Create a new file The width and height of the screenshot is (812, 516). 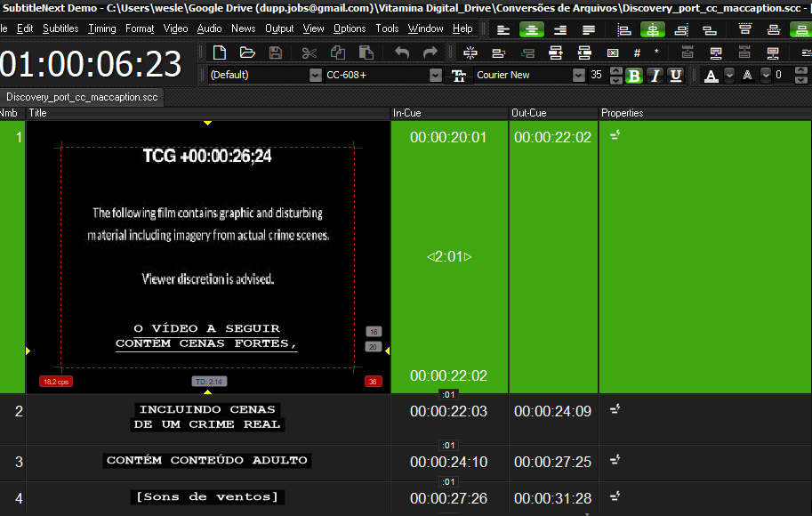click(x=219, y=52)
